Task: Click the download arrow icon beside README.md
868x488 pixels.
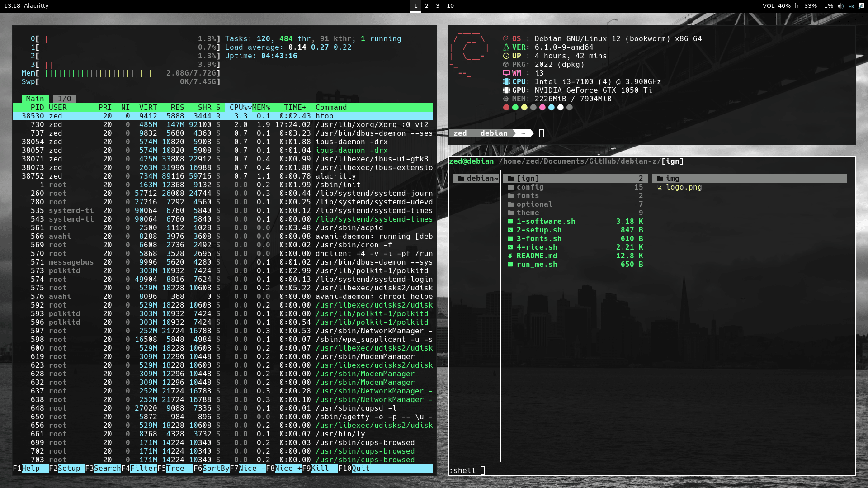Action: click(x=510, y=256)
